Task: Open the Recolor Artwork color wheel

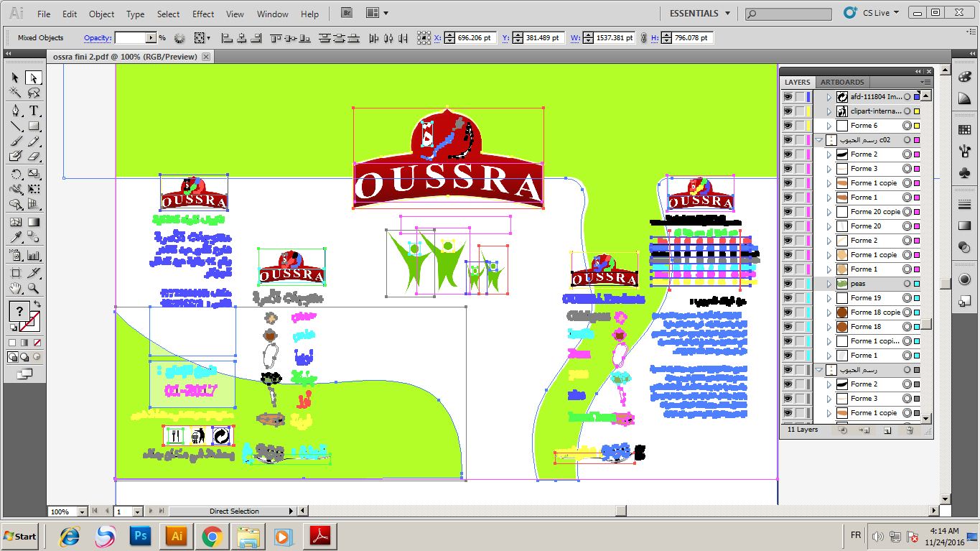Action: click(x=179, y=38)
